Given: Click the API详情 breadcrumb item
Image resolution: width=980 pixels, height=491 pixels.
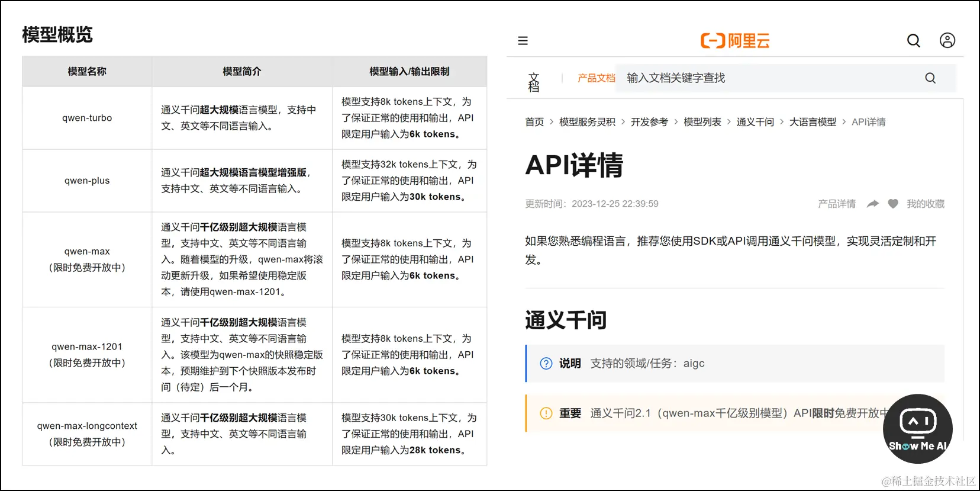Looking at the screenshot, I should [869, 122].
